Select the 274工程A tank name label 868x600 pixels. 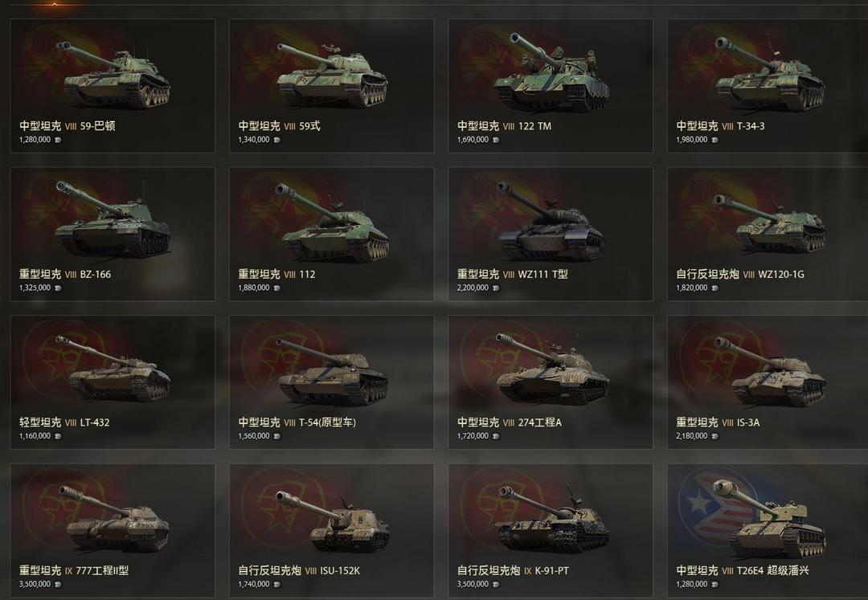[x=540, y=422]
